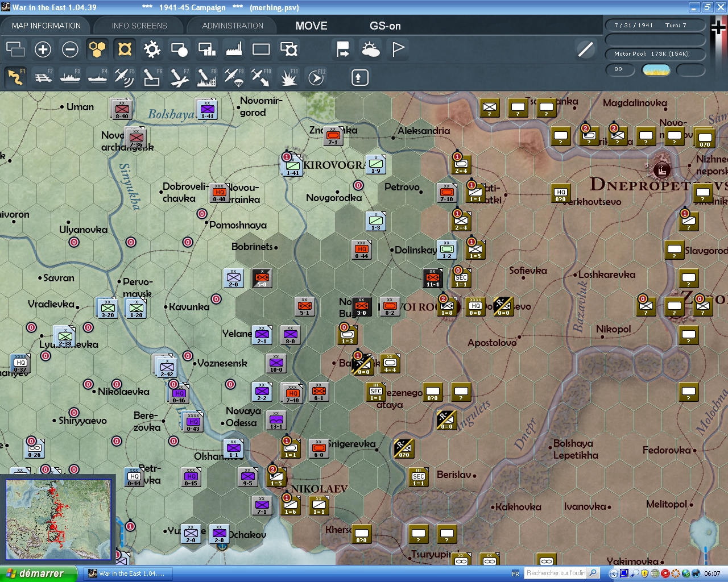Zoom in the map with plus icon
Image resolution: width=728 pixels, height=582 pixels.
coord(43,49)
